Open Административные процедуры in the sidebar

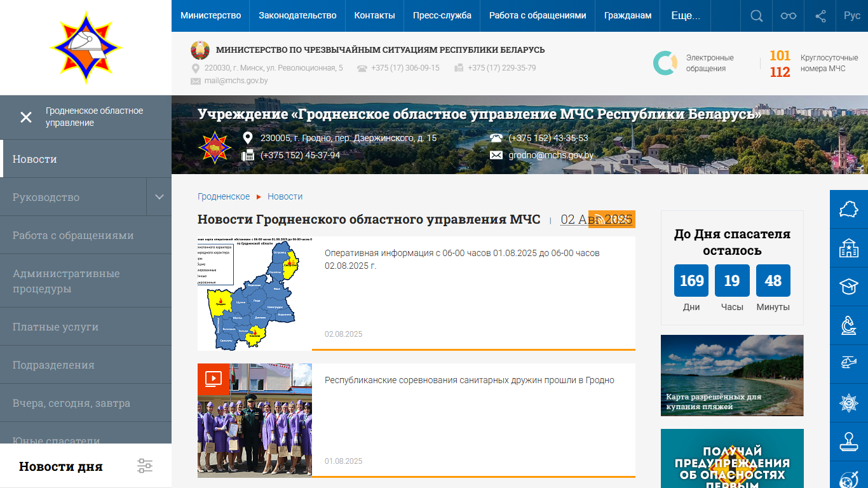coord(86,281)
